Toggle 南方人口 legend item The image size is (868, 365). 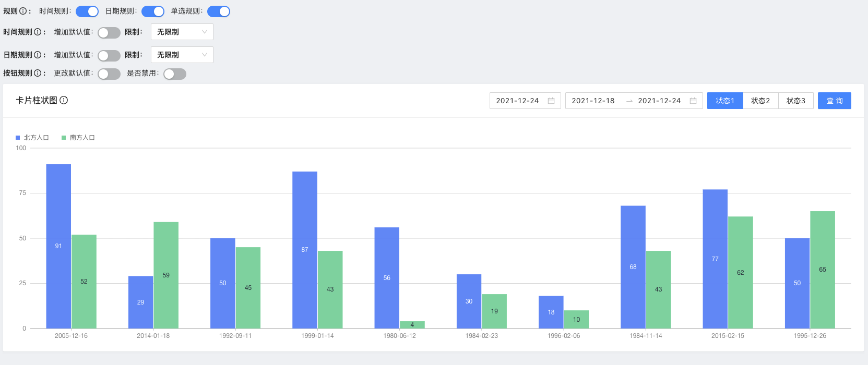[x=78, y=138]
